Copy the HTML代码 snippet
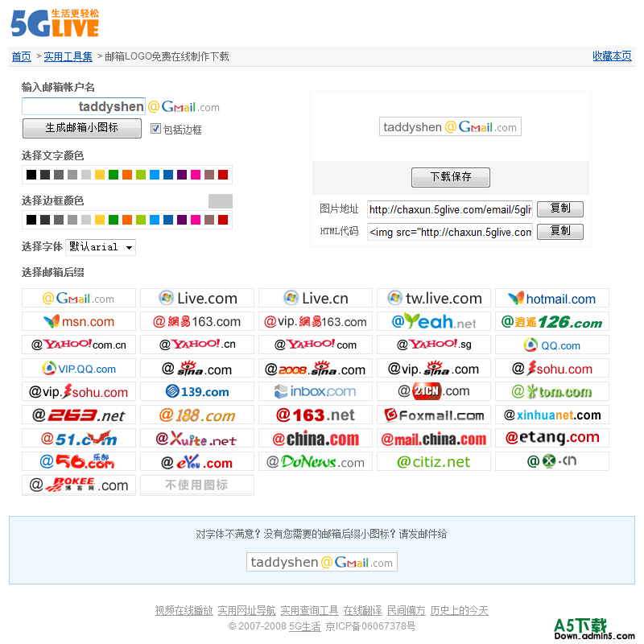 (560, 231)
